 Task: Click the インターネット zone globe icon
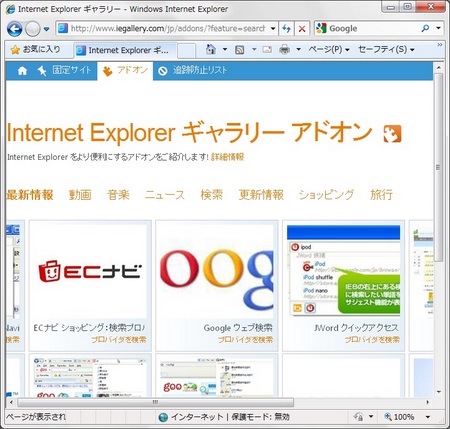click(x=163, y=417)
